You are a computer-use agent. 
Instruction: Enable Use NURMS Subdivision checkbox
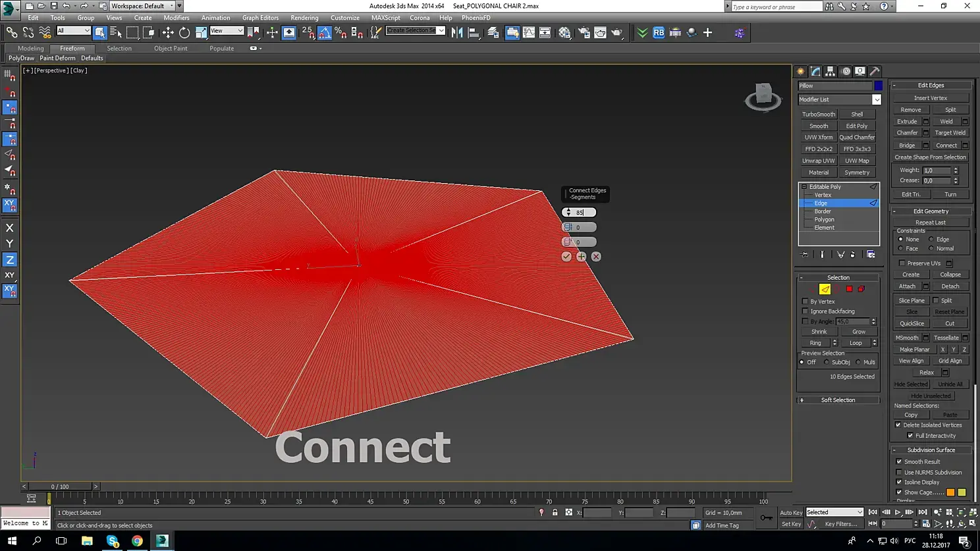coord(899,473)
